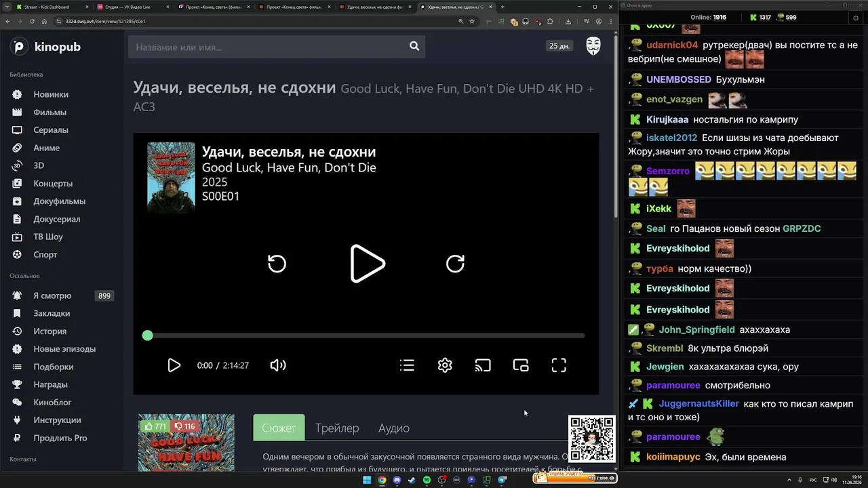The width and height of the screenshot is (868, 488).
Task: Click the QR code image
Action: (x=591, y=439)
